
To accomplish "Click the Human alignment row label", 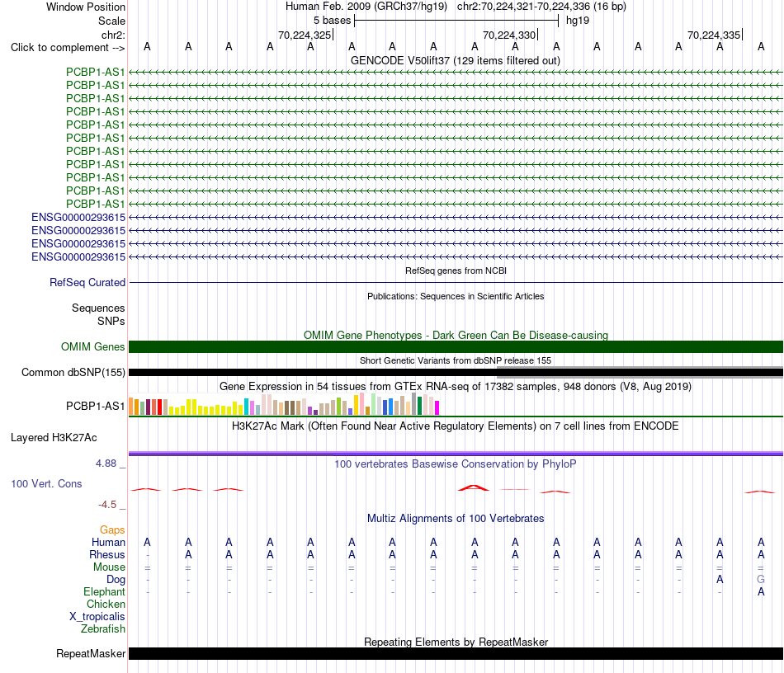I will pos(108,542).
